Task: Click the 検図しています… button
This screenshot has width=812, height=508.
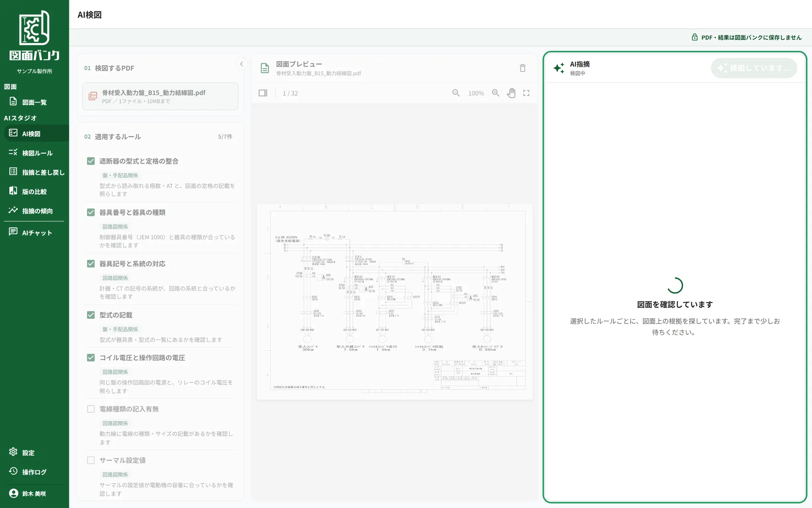Action: 754,68
